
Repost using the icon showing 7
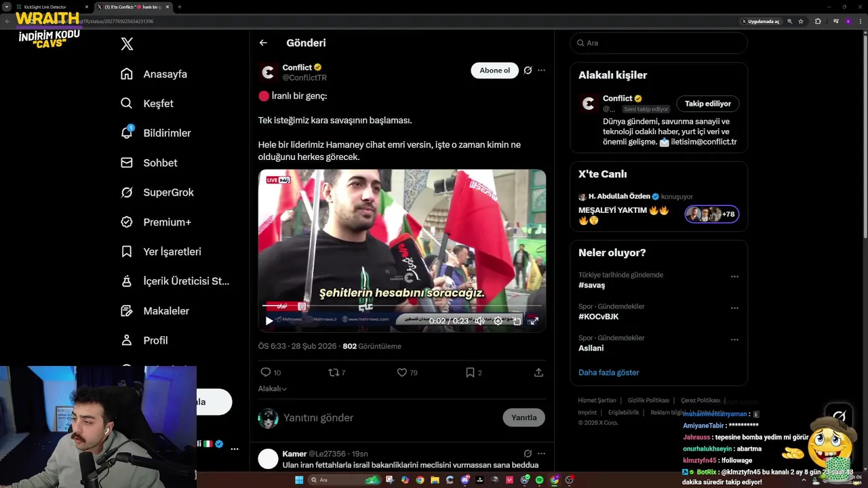pyautogui.click(x=337, y=372)
